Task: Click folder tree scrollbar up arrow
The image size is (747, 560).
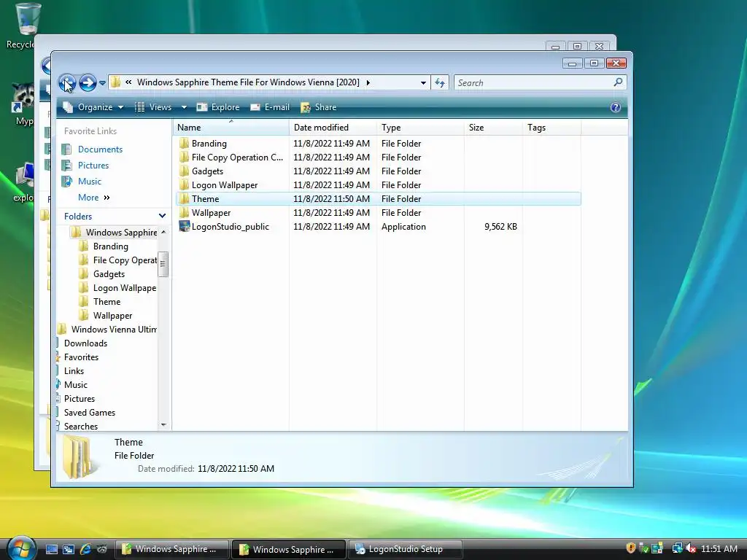Action: [163, 232]
